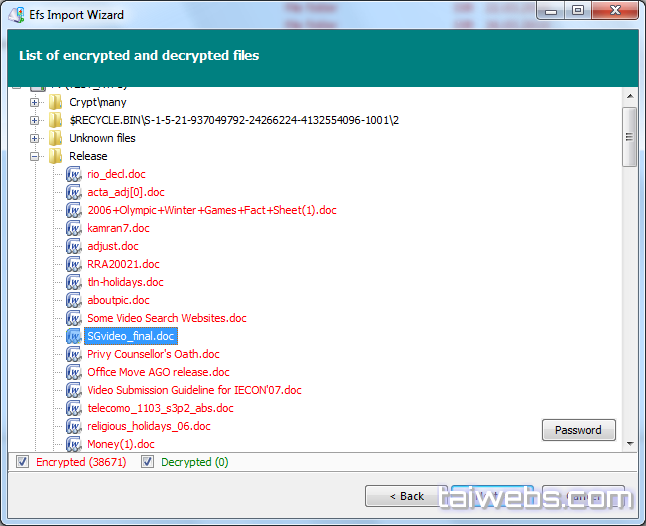Collapse the Release folder tree node
Viewport: 646px width, 526px height.
click(35, 156)
